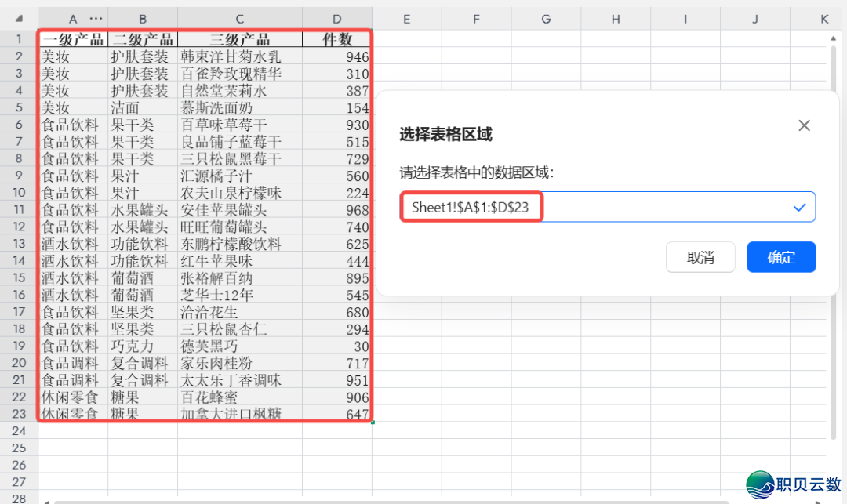
Task: Select the 件数 header cell
Action: click(337, 39)
